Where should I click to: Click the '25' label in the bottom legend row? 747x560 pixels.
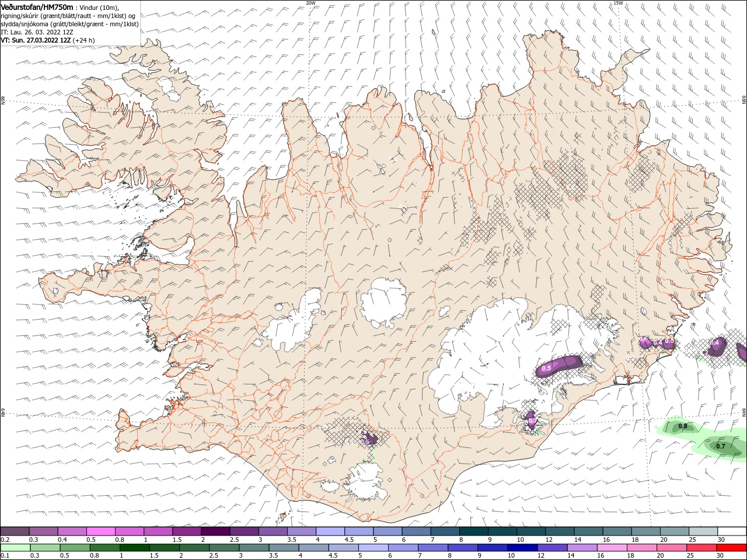click(690, 556)
